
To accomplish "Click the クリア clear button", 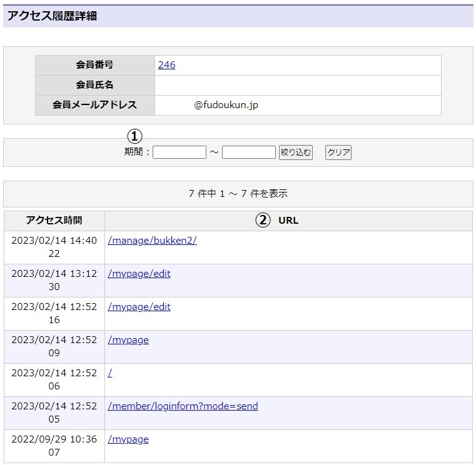I will 338,152.
